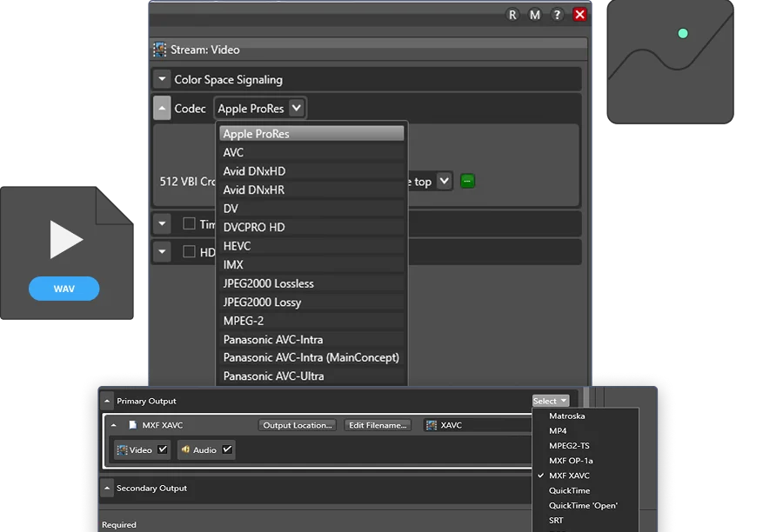Click the R round button in title bar
The image size is (763, 532).
point(512,15)
